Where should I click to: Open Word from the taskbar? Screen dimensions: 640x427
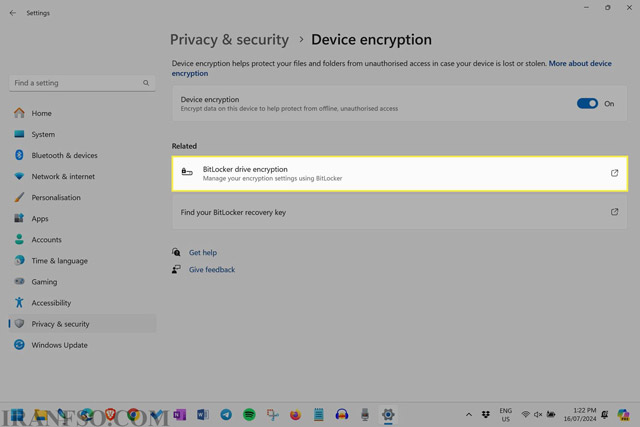point(203,415)
